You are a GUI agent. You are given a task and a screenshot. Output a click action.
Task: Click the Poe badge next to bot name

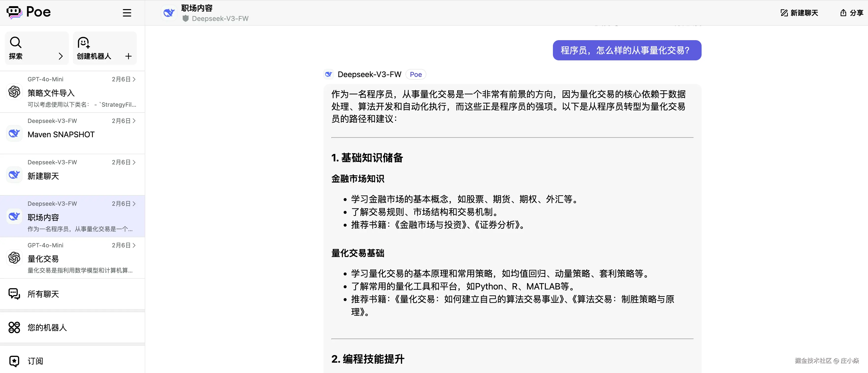416,75
